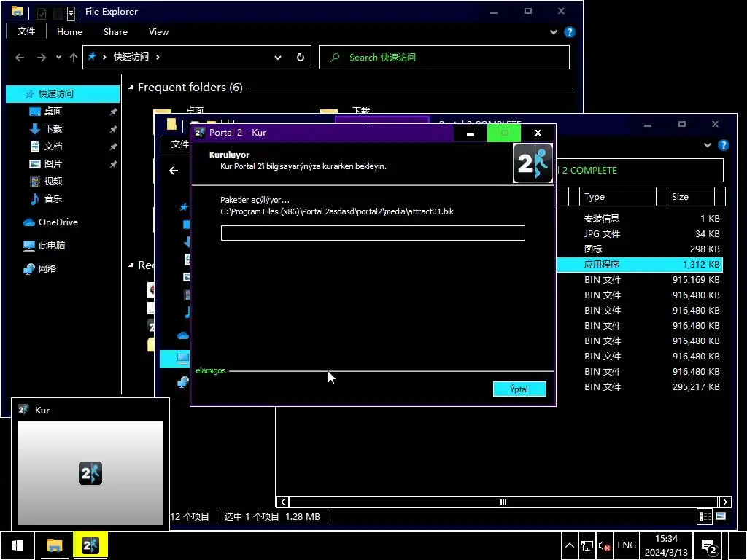Open the View ribbon tab

coord(158,32)
